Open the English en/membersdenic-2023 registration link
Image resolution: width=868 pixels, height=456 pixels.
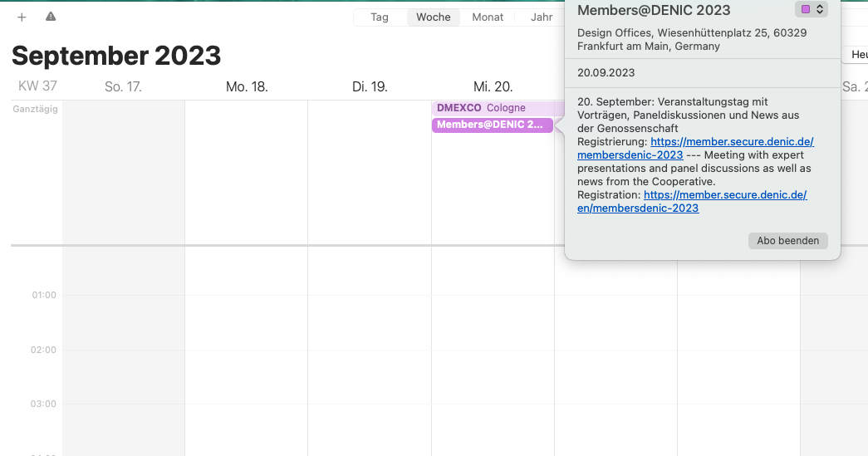coord(692,202)
